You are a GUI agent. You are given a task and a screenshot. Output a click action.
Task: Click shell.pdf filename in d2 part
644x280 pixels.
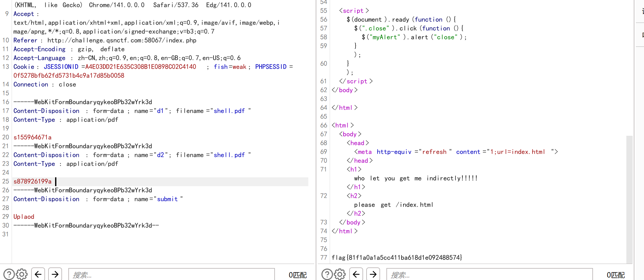tap(229, 155)
